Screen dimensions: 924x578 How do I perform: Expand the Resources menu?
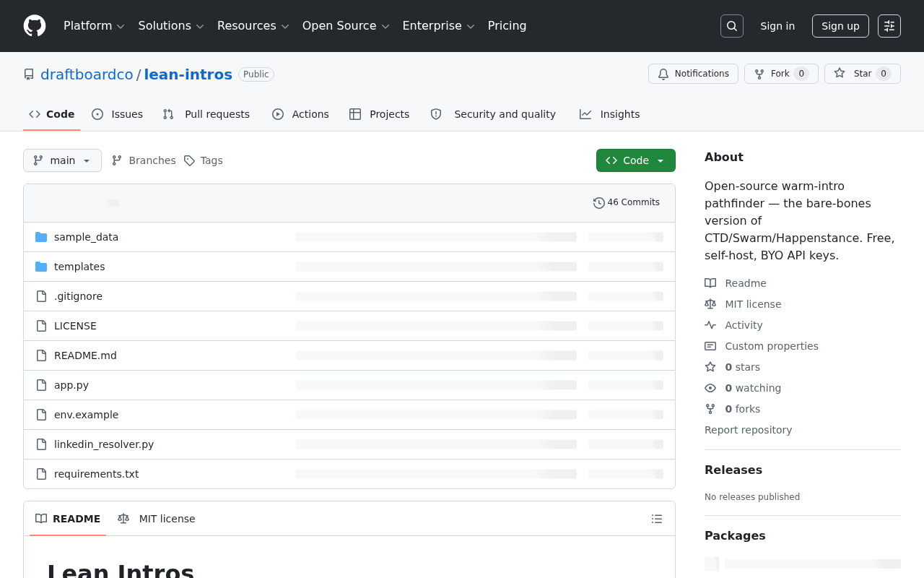[253, 26]
